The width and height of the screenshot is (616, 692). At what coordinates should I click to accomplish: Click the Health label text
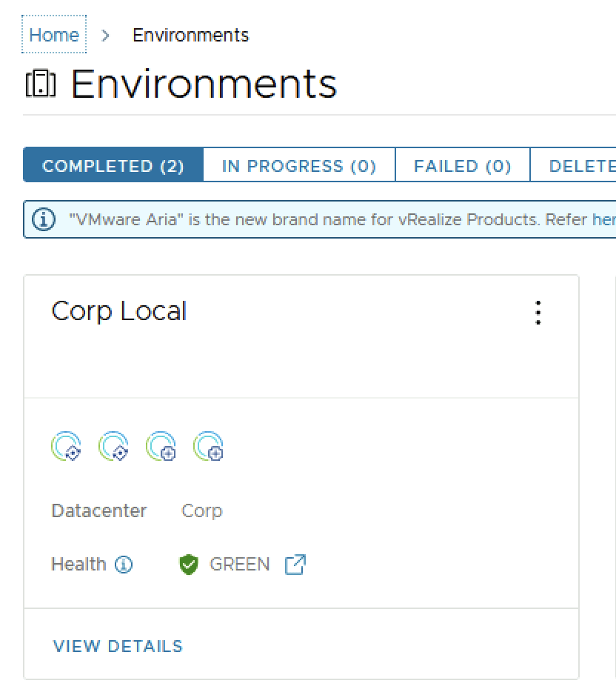coord(79,564)
